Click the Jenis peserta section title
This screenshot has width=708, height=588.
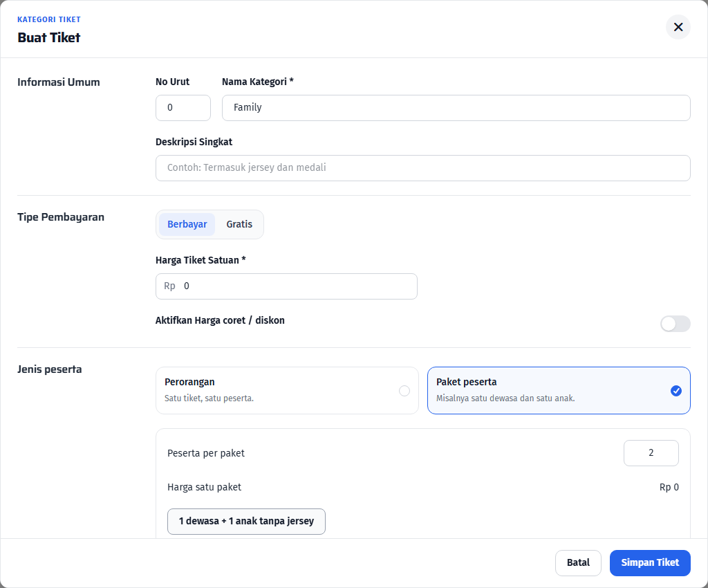point(50,369)
